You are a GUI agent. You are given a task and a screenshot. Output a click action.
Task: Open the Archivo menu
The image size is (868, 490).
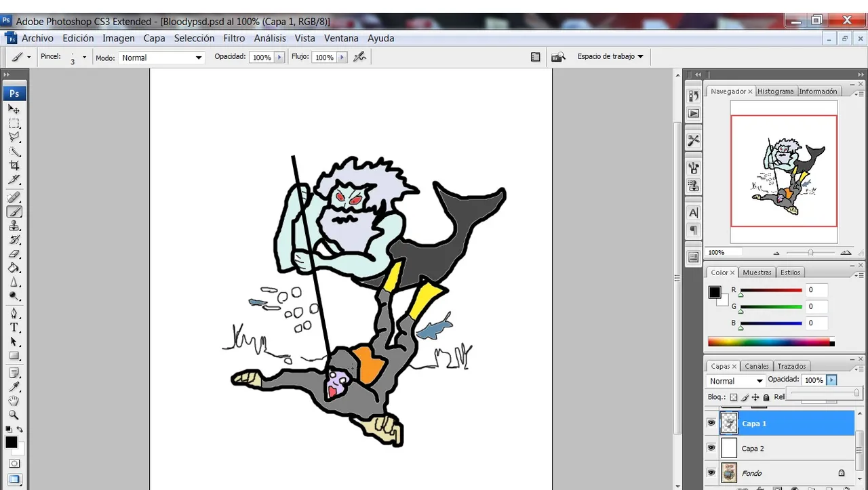[x=37, y=38]
